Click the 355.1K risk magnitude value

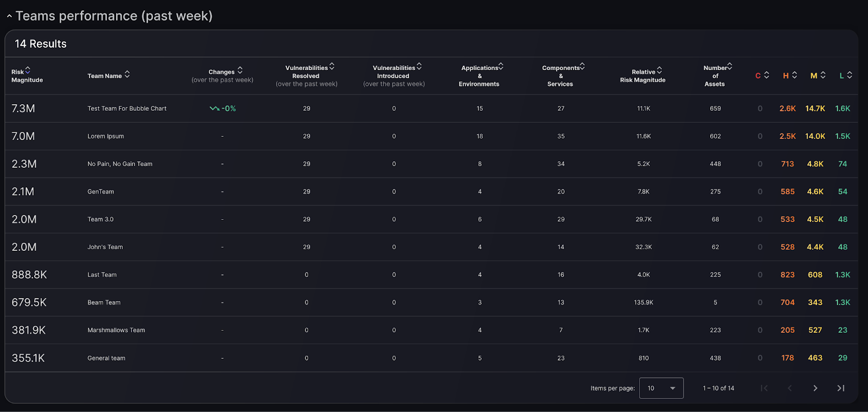28,358
